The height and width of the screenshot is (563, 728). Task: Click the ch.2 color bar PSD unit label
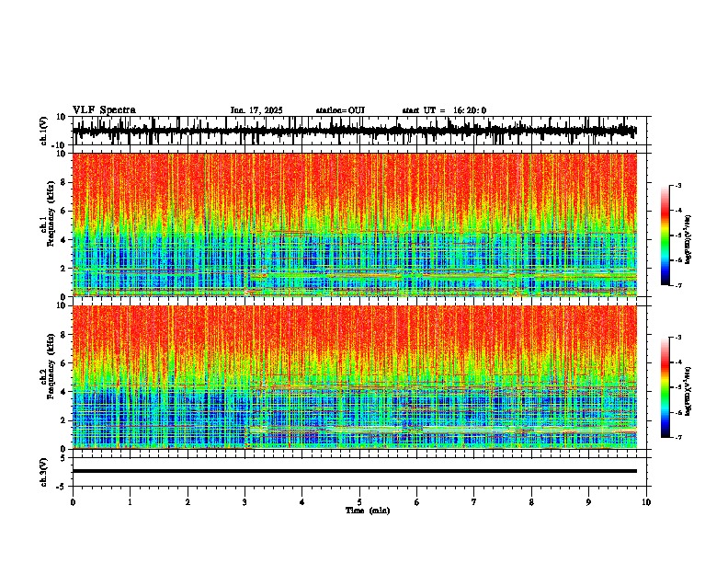pos(688,391)
